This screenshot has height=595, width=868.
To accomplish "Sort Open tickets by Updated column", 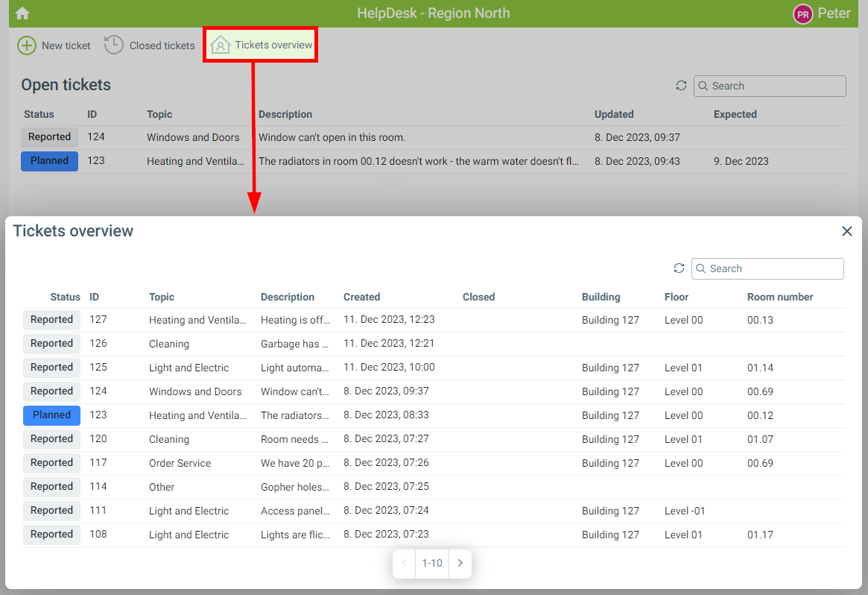I will [x=614, y=114].
